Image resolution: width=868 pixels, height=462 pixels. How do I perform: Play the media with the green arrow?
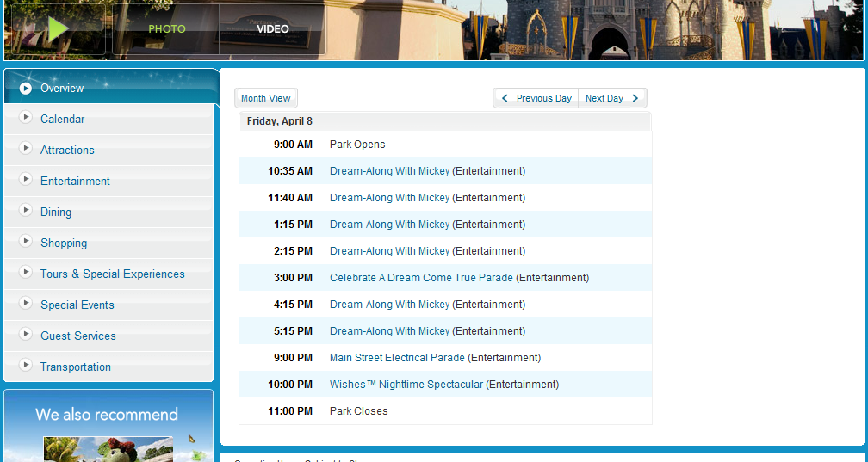58,29
